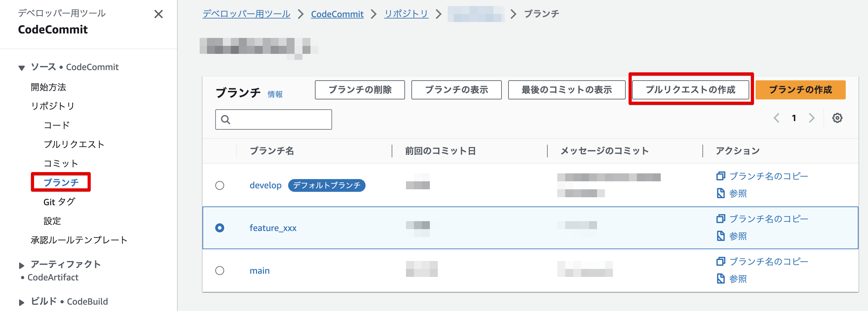The height and width of the screenshot is (311, 868).
Task: Select the develop branch radio button
Action: 220,185
